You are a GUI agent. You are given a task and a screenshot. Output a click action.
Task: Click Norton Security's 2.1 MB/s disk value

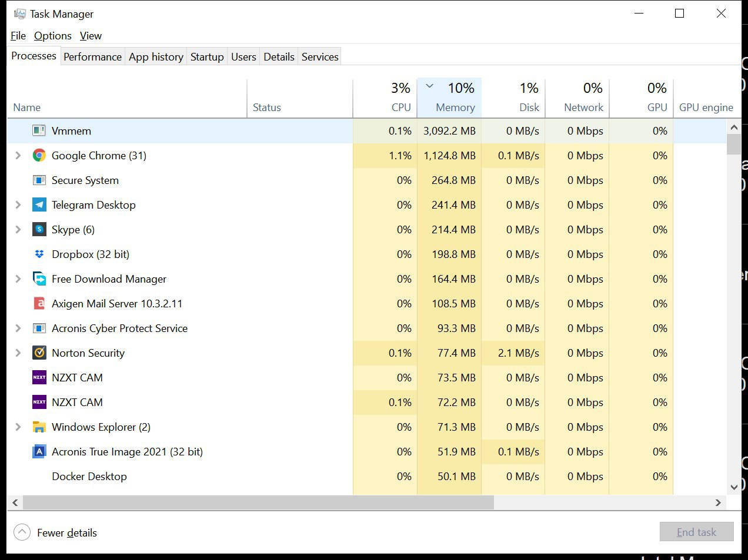point(519,353)
